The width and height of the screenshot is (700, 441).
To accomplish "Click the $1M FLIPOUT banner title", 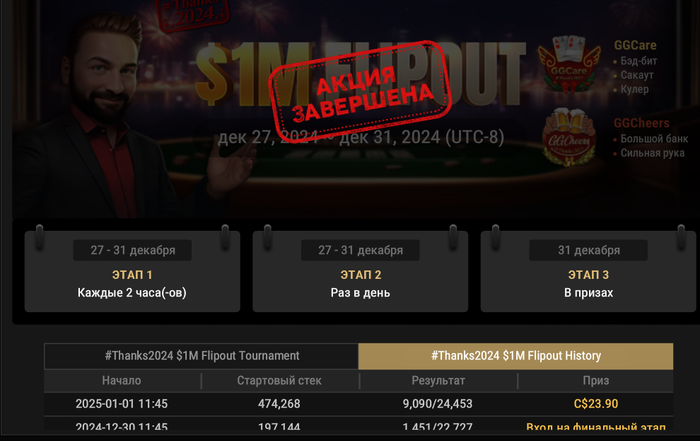I will click(x=360, y=74).
